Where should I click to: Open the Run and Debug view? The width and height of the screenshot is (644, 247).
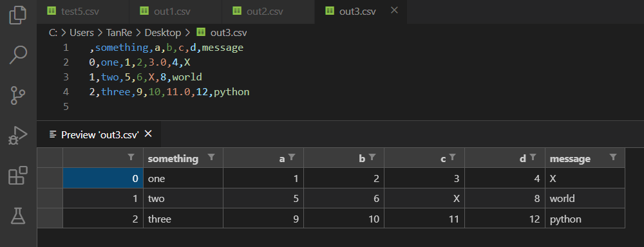pyautogui.click(x=17, y=135)
